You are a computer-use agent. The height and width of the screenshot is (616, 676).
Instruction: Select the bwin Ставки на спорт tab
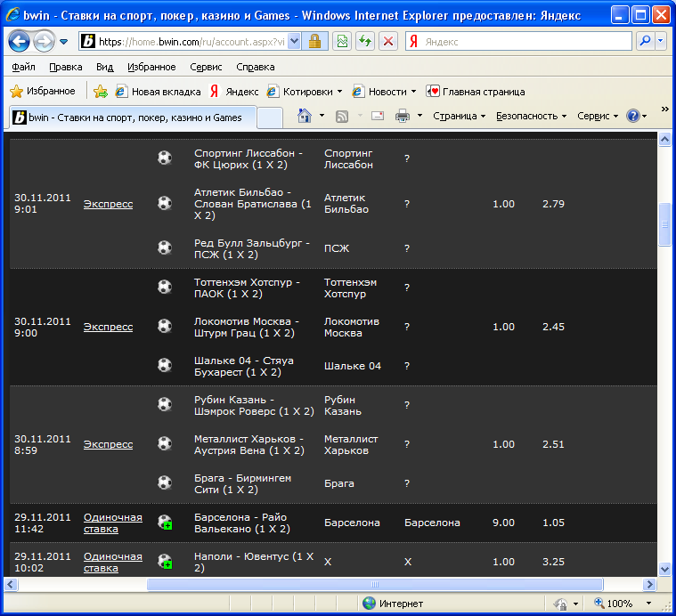[x=133, y=118]
